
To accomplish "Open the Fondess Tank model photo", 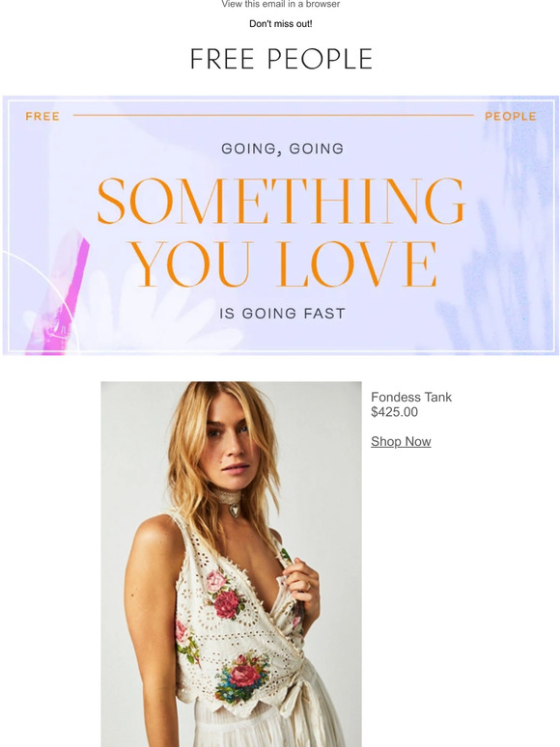I will [231, 564].
